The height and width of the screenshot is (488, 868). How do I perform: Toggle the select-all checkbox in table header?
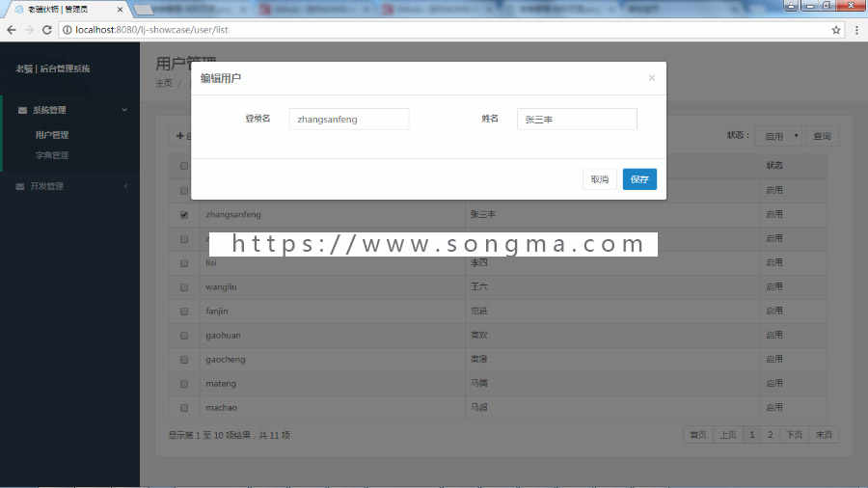coord(184,166)
